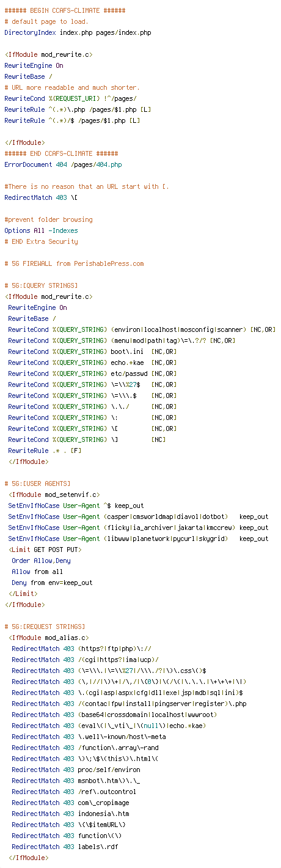Click the 'RedirectMatch 403 indonesia\.htm' line
Image resolution: width=281 pixels, height=868 pixels.
(70, 814)
